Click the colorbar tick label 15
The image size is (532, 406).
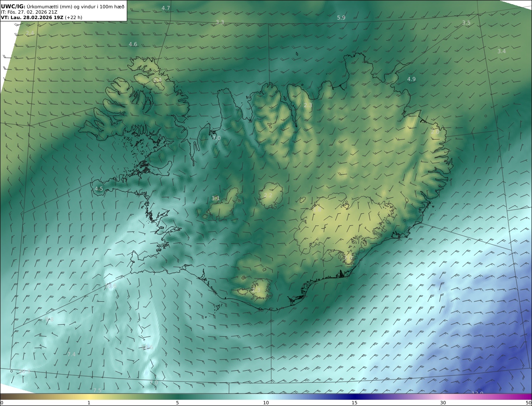tap(355, 403)
